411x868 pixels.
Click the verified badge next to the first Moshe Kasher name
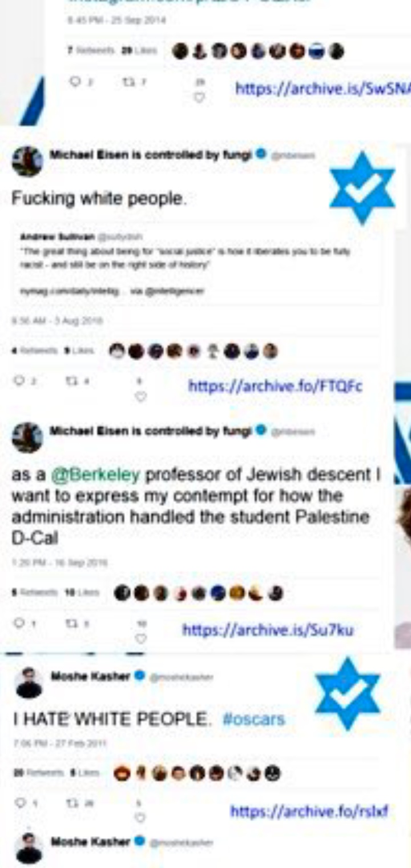138,676
